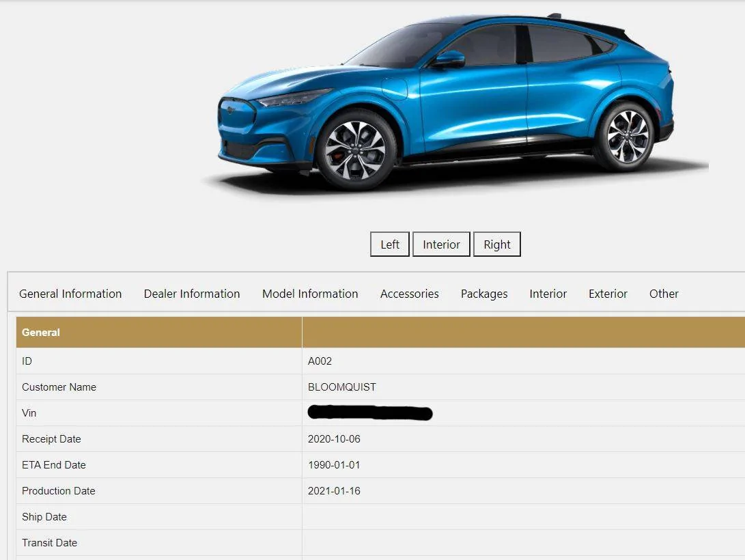Click the General table header
This screenshot has width=745, height=560.
[x=41, y=333]
